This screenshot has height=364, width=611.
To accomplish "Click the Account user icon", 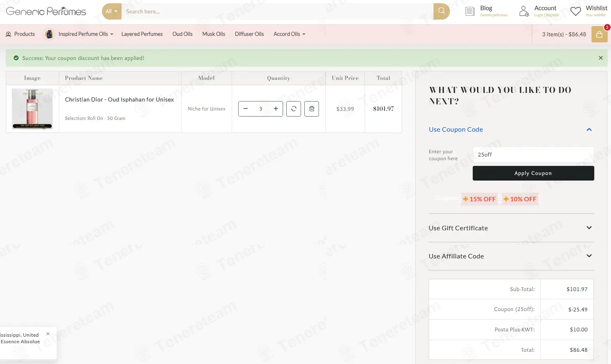I will coord(524,11).
